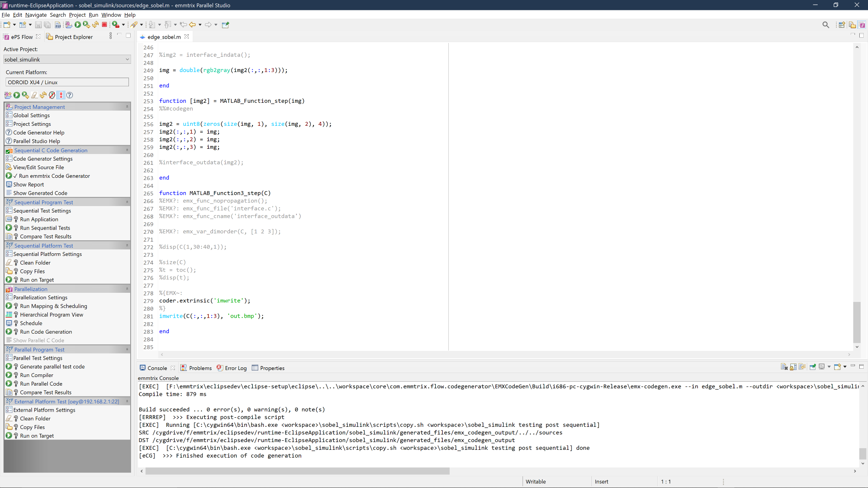
Task: Click the Clear Console icon
Action: [x=784, y=367]
